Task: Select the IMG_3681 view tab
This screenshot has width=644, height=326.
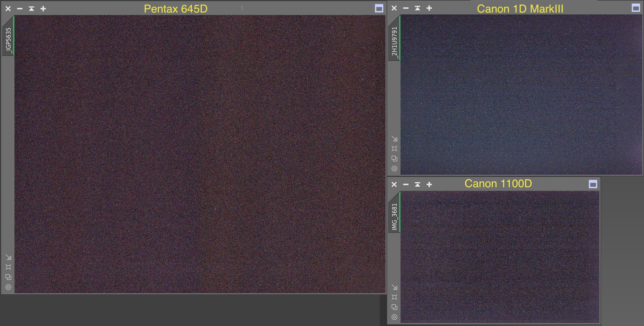Action: (394, 212)
